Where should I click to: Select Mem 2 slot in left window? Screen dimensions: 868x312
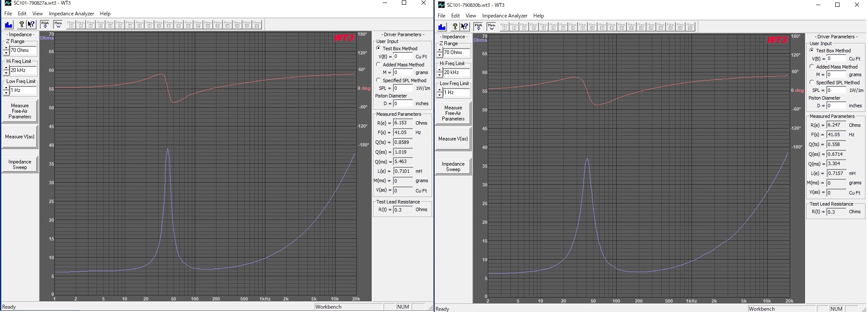pyautogui.click(x=81, y=25)
